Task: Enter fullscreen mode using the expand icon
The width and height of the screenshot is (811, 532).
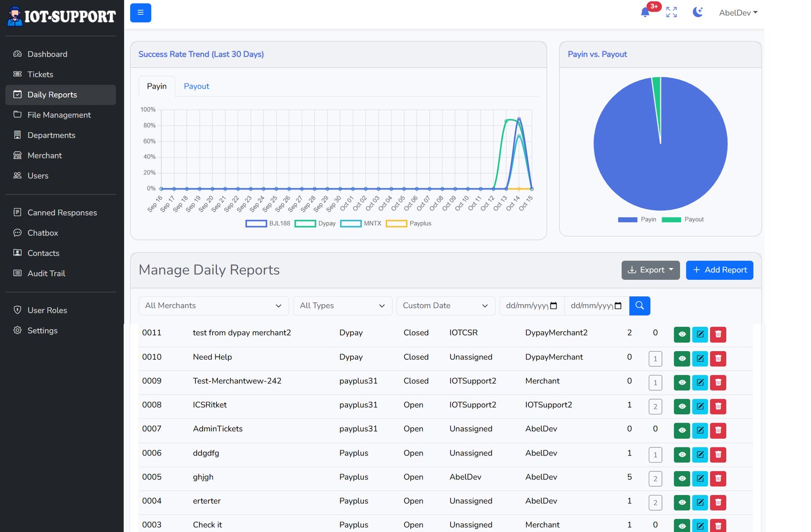Action: tap(671, 13)
